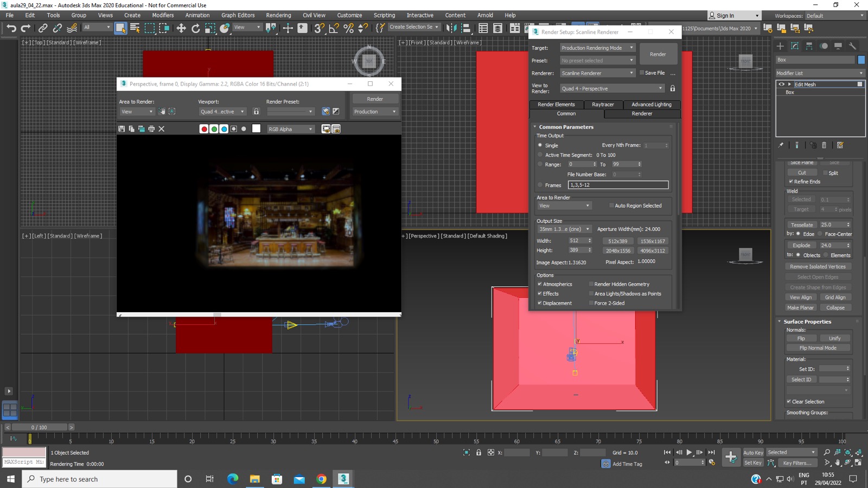
Task: Open the Modifiers menu
Action: click(x=163, y=15)
